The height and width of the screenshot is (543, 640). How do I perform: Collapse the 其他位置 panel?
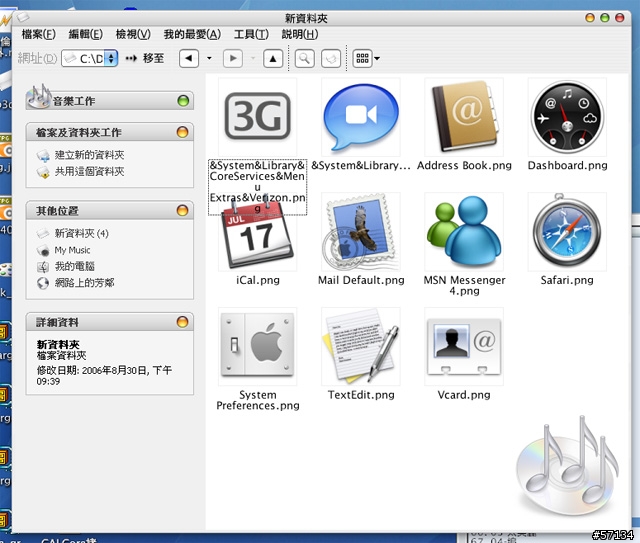182,210
